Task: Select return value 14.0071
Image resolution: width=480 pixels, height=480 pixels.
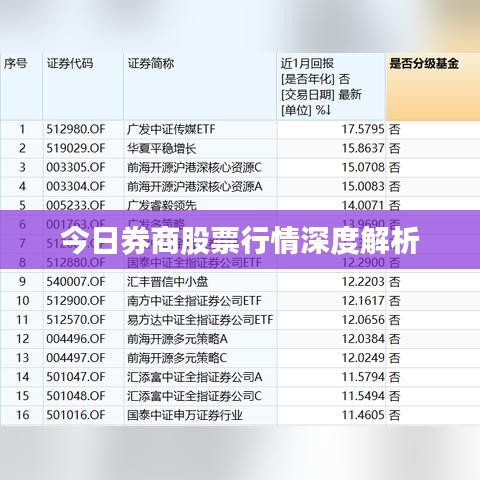Action: click(x=363, y=205)
